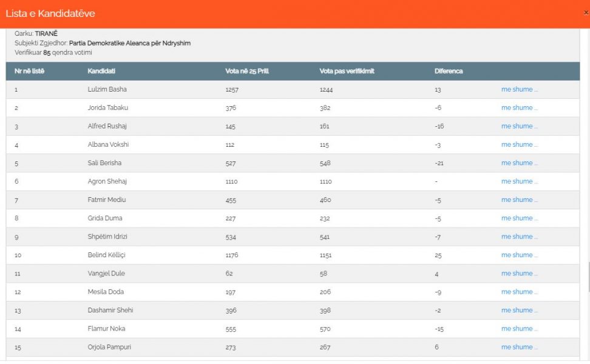Open 'me shume' for Orjola Pampuri

click(x=519, y=348)
